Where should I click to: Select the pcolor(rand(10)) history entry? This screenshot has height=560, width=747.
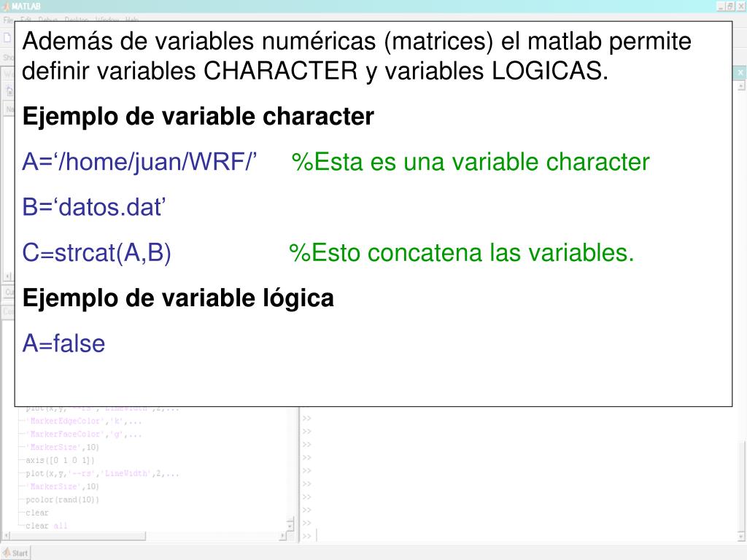[63, 499]
